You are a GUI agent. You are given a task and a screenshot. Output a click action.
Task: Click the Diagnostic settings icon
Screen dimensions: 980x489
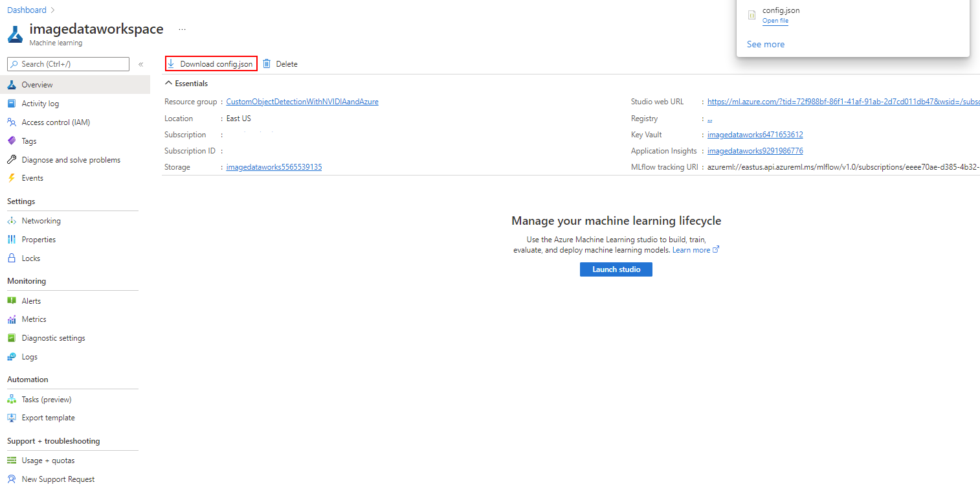pos(11,338)
